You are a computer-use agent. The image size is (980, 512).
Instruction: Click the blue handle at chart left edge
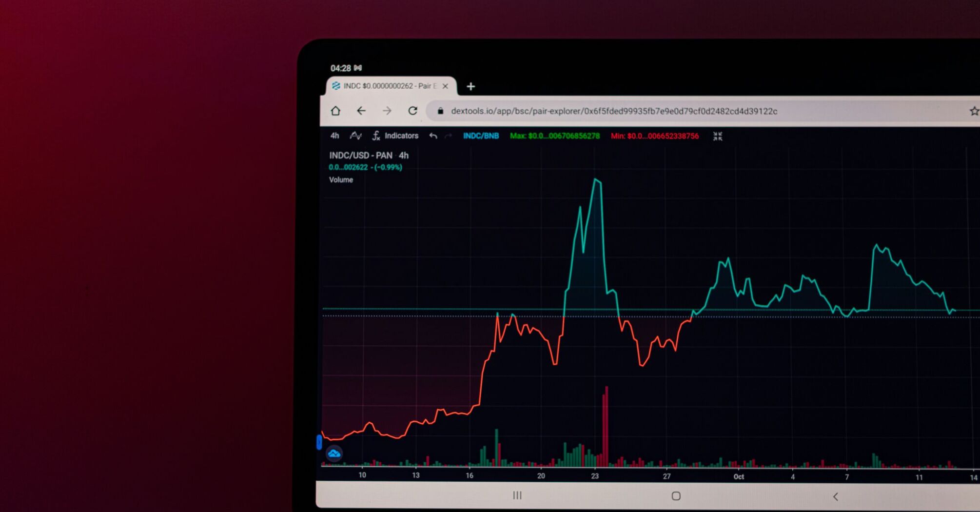point(319,442)
